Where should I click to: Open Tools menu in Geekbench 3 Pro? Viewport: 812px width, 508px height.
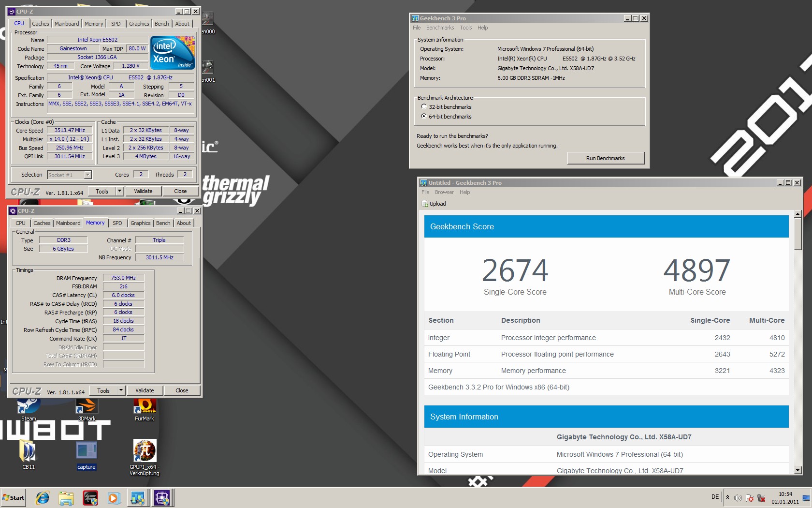pyautogui.click(x=465, y=28)
